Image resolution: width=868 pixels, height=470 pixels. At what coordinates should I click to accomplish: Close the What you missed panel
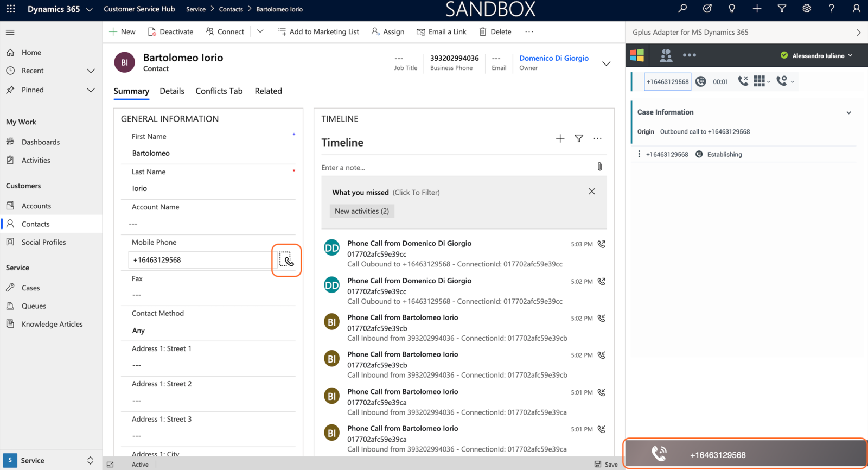[x=592, y=192]
